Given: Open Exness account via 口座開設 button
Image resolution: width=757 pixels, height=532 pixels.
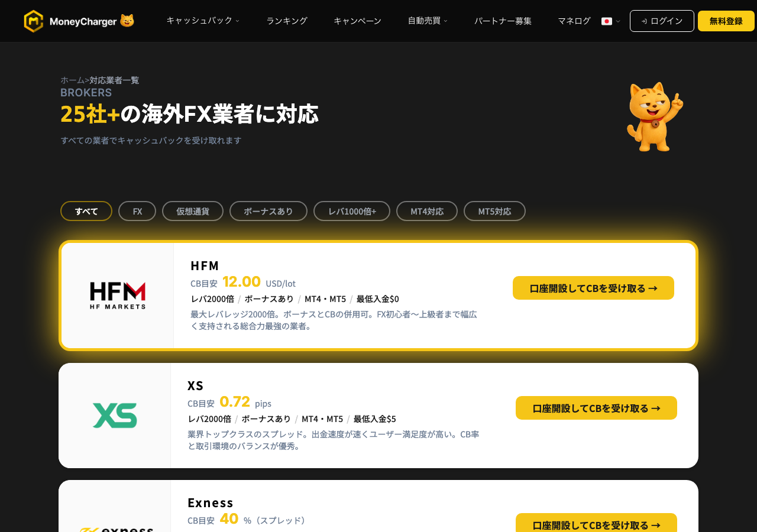Looking at the screenshot, I should [x=596, y=523].
